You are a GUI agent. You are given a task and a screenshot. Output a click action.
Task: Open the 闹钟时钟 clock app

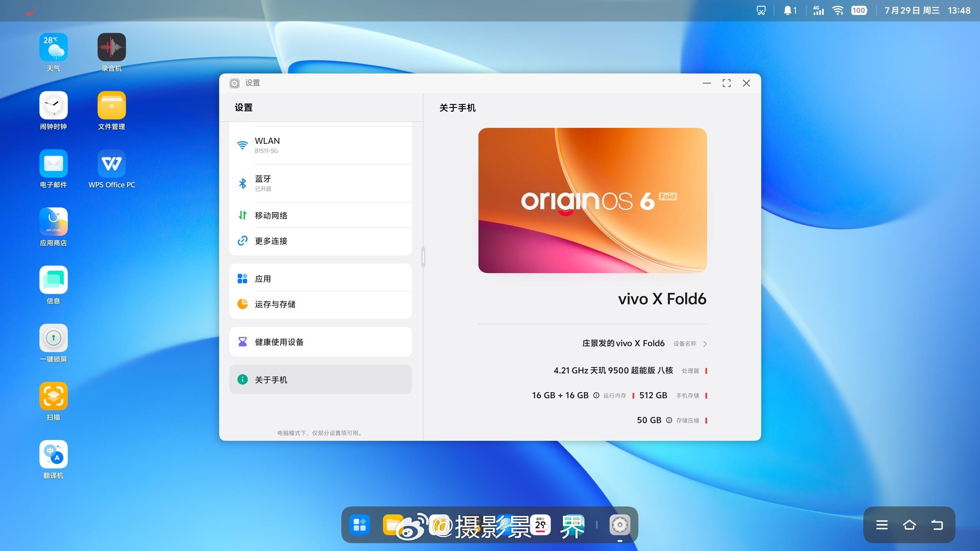click(x=53, y=105)
